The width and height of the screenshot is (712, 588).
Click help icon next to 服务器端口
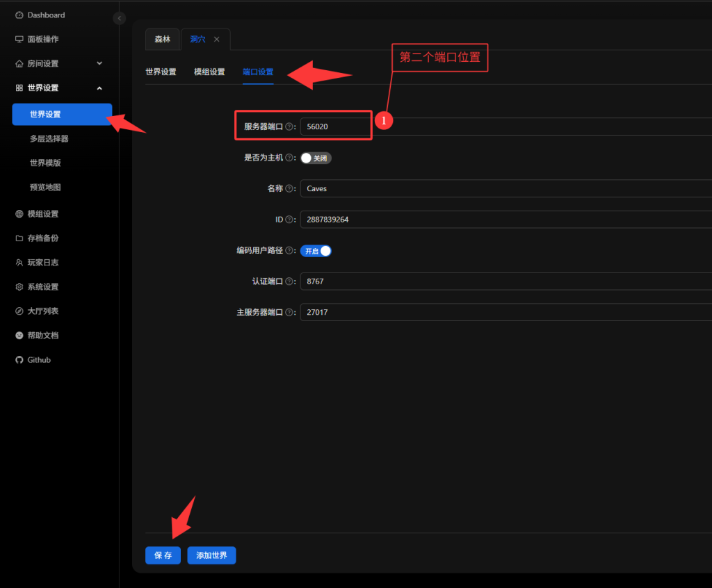289,127
